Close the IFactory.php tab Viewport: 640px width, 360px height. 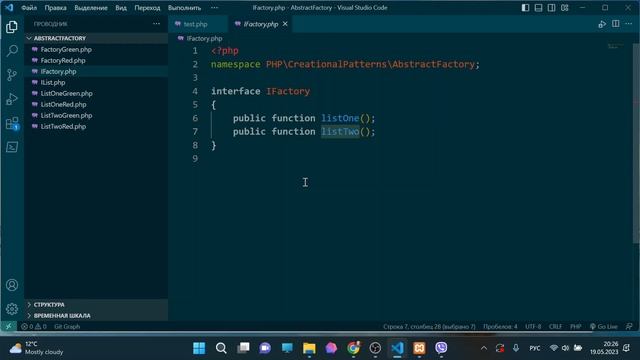285,24
